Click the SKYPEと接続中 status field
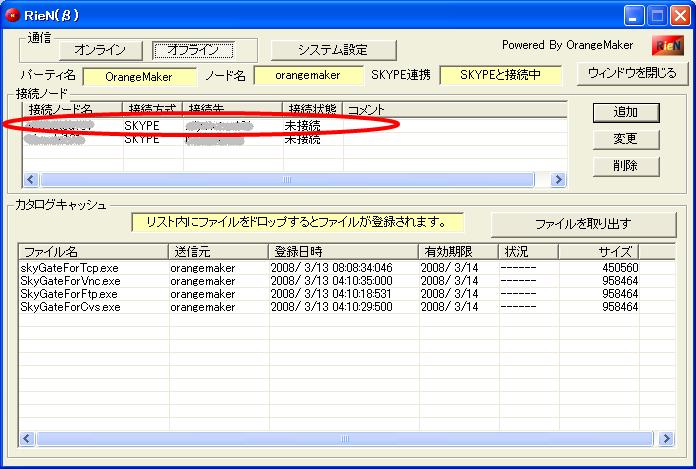Screen dimensions: 696x469 [501, 75]
